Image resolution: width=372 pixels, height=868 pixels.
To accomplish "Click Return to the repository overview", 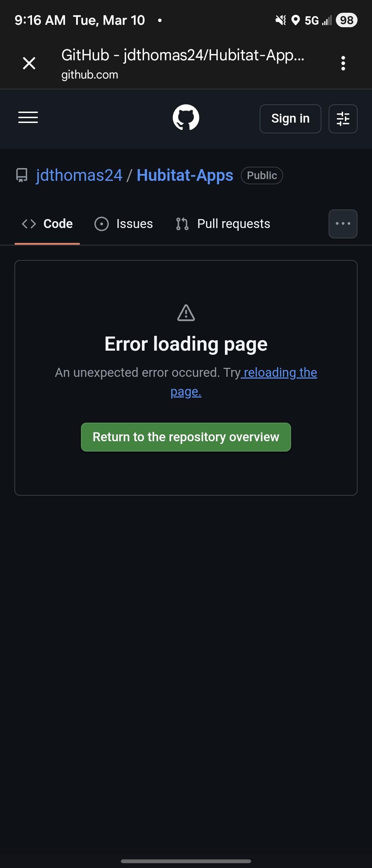I will click(x=186, y=437).
